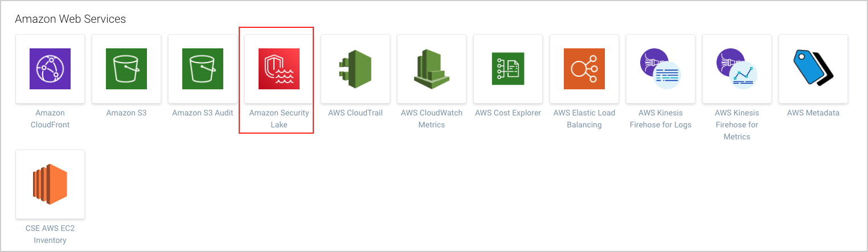Choose the Amazon S3 Audit bucket icon

203,69
